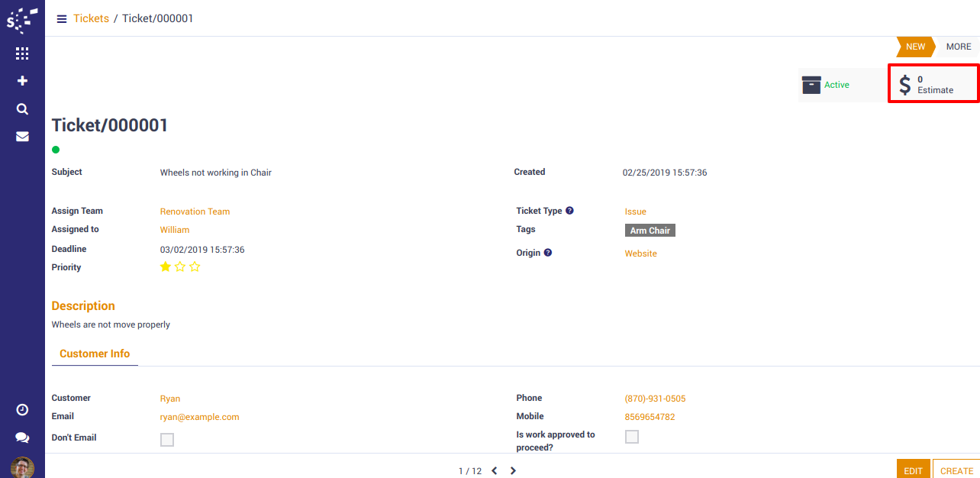Viewport: 980px width, 478px height.
Task: Open the envelope mail icon in sidebar
Action: (22, 137)
